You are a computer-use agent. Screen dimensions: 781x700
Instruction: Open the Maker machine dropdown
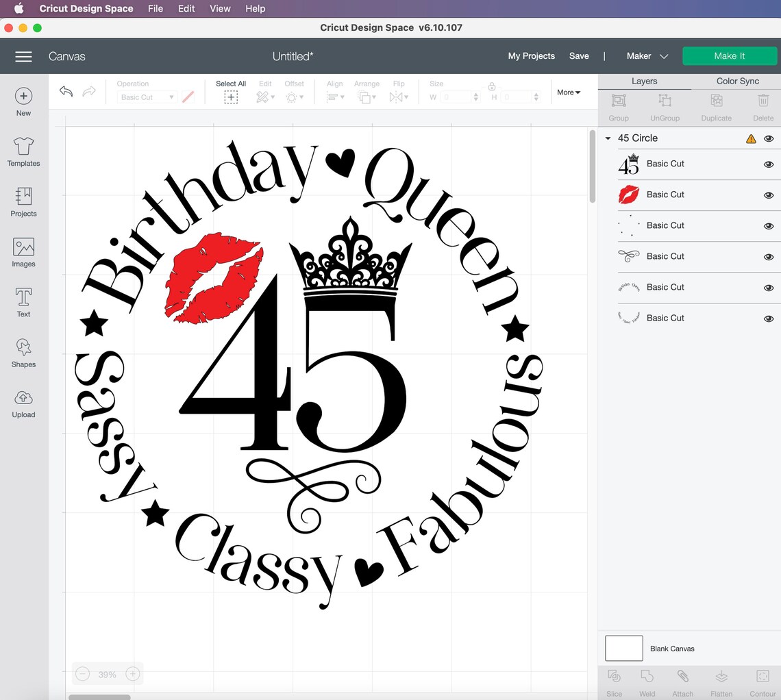click(x=645, y=56)
